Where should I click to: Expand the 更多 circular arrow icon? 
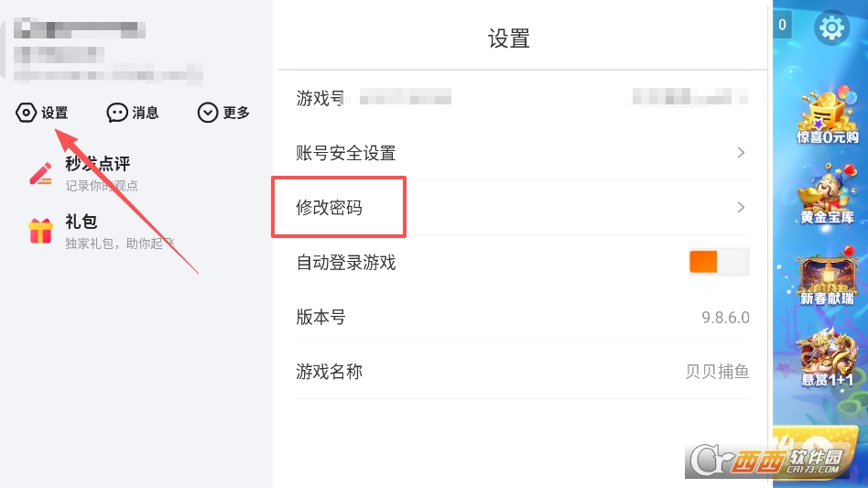coord(209,113)
